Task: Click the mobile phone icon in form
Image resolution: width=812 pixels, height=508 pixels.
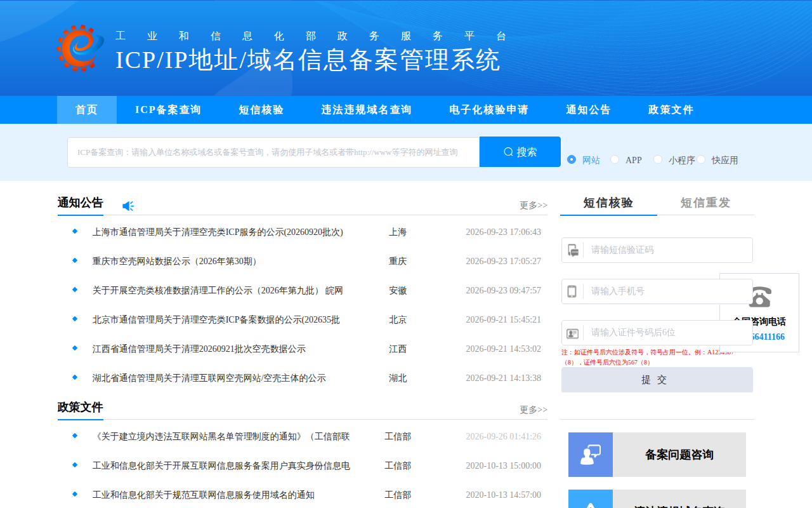Action: point(572,291)
